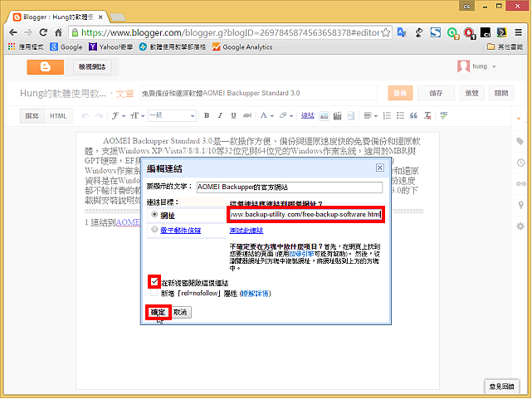Insert video via clapperboard icon
Image resolution: width=532 pixels, height=399 pixels.
click(337, 116)
